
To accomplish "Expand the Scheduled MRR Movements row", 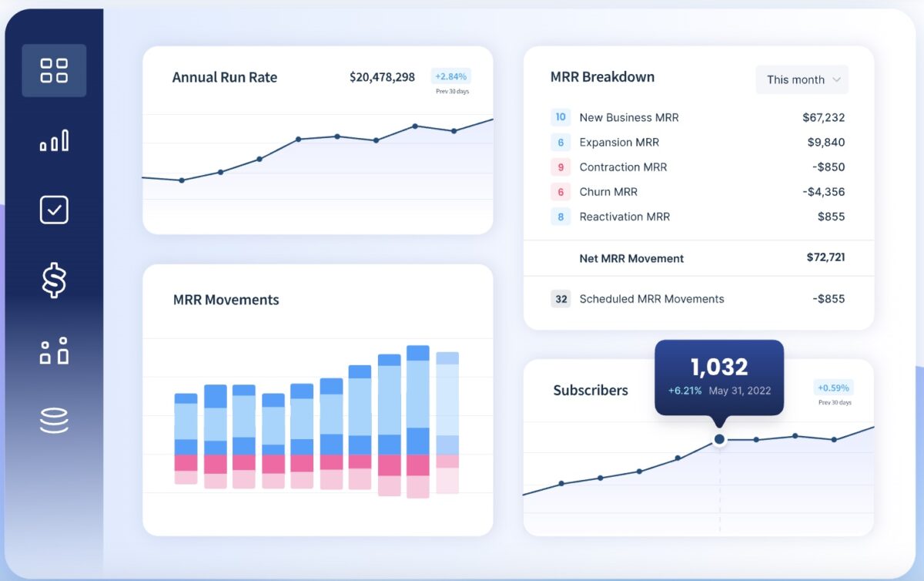I will (x=651, y=299).
